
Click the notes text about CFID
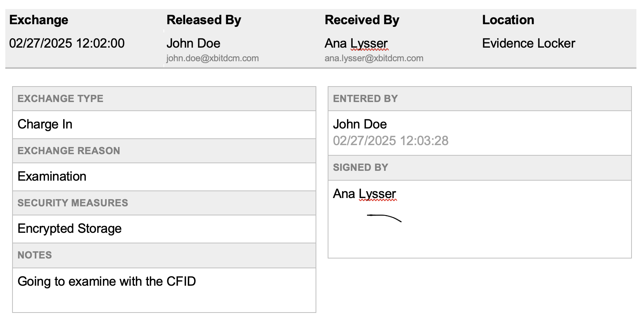107,281
